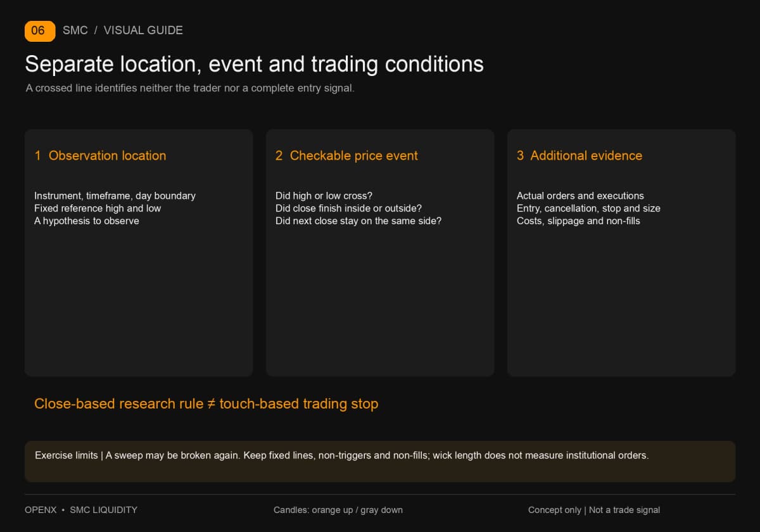Select heading '1 Observation location'
Viewport: 760px width, 532px height.
click(100, 156)
